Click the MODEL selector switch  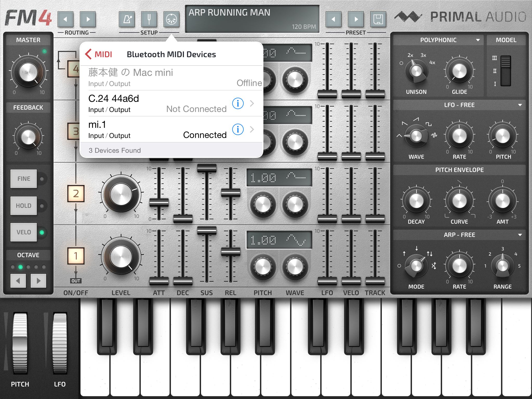pyautogui.click(x=506, y=71)
